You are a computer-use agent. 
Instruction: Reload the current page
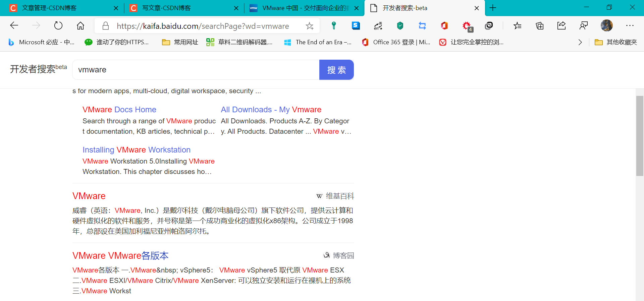point(58,25)
